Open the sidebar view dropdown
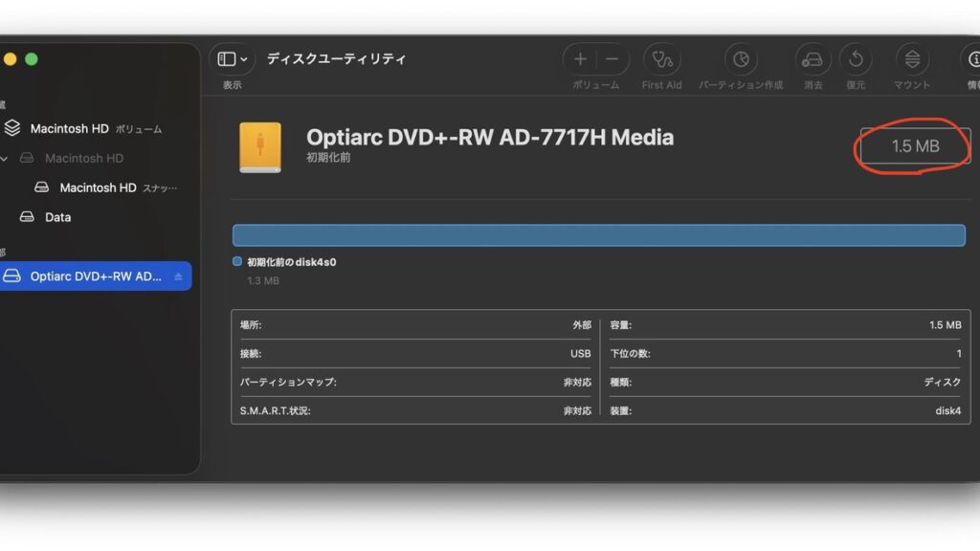Image resolution: width=980 pixels, height=551 pixels. (232, 59)
